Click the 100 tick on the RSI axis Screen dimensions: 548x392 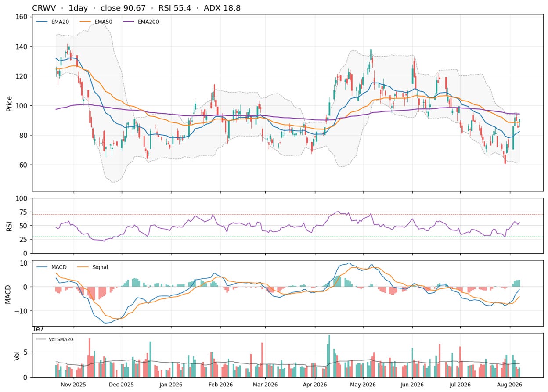click(22, 198)
